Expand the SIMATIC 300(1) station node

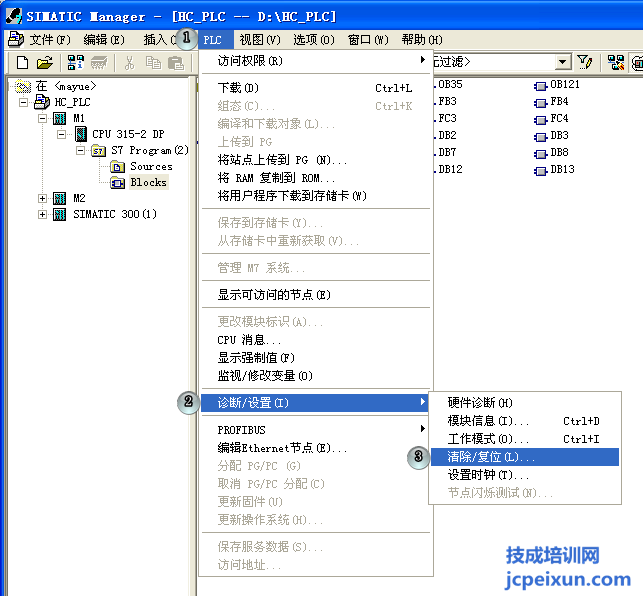point(42,214)
